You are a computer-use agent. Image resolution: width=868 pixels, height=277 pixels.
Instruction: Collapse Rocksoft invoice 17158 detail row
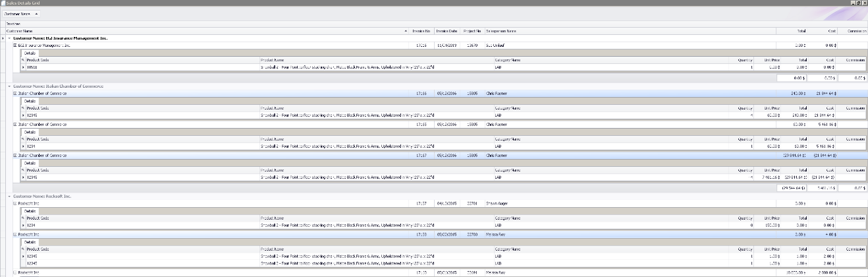coord(15,234)
